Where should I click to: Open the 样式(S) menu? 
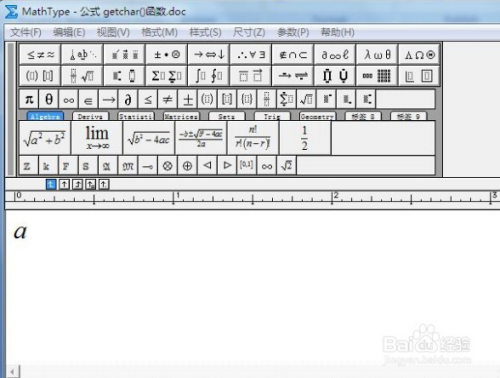click(205, 32)
